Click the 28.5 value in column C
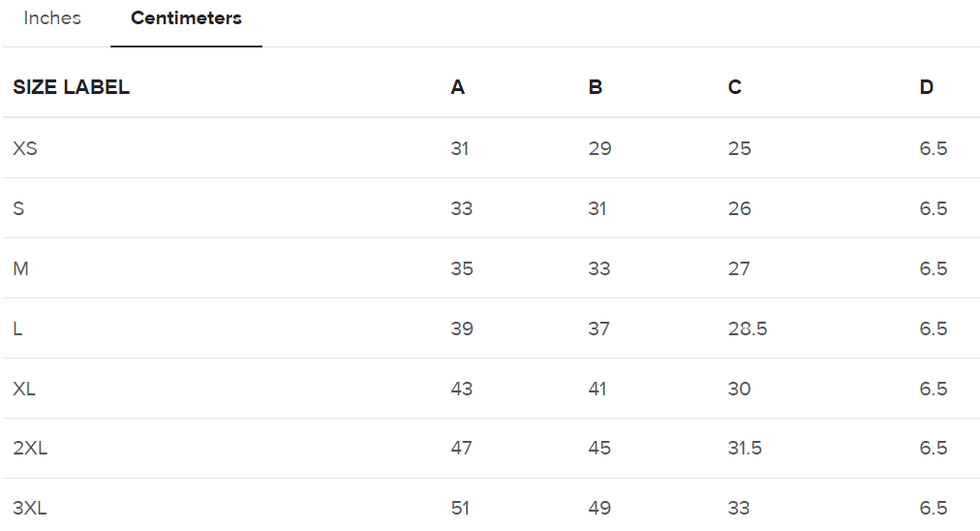This screenshot has height=531, width=980. pos(748,328)
